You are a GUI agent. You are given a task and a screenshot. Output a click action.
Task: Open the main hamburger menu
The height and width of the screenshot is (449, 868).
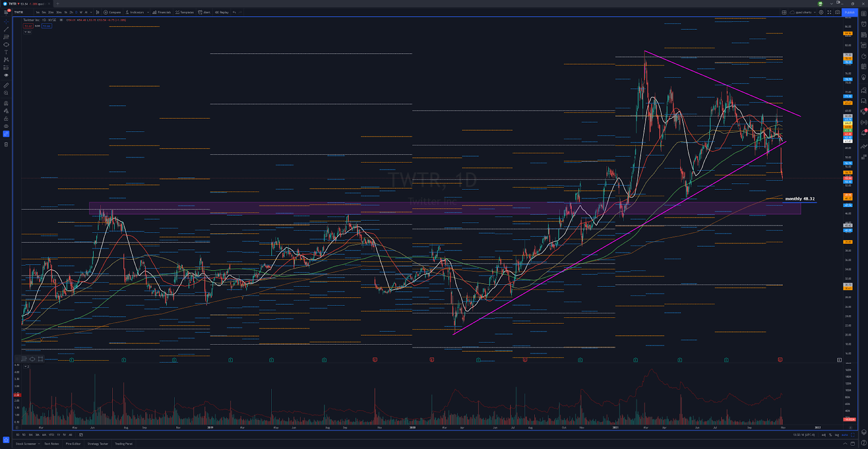[6, 12]
